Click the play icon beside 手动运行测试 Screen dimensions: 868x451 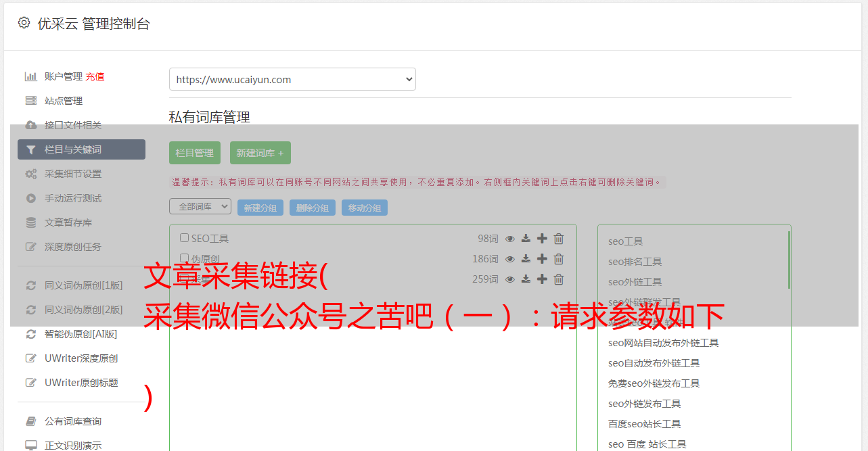tap(31, 198)
